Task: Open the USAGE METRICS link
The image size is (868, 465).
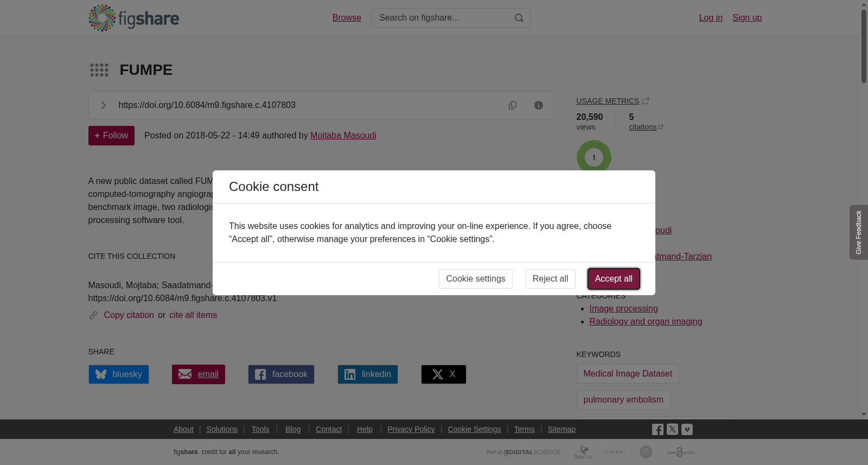Action: (608, 101)
